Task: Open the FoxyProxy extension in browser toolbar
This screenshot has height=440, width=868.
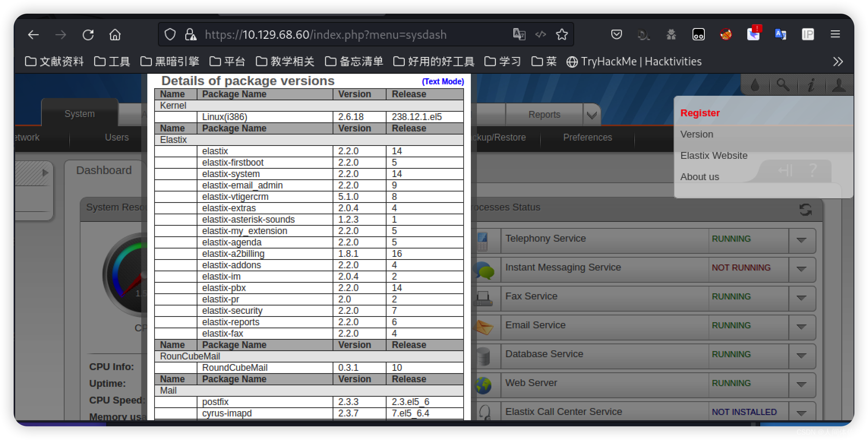Action: click(x=726, y=34)
